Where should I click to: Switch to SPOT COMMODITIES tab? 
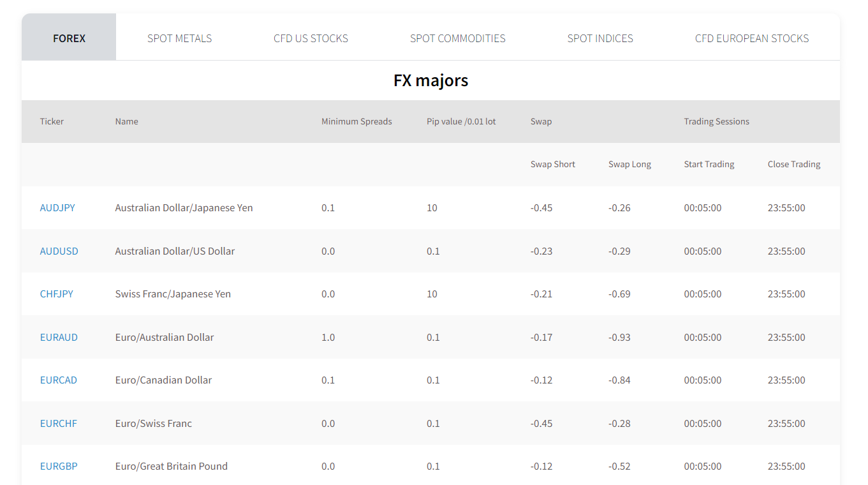[457, 38]
